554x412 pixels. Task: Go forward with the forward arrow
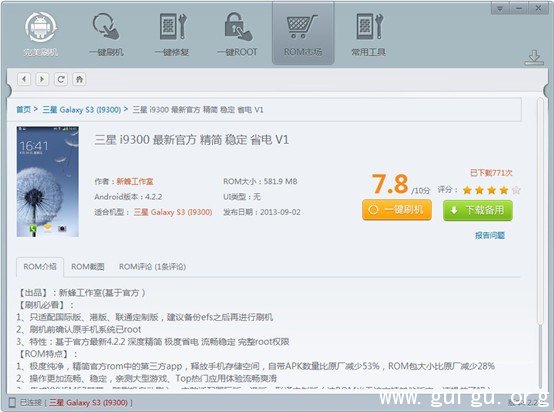[42, 79]
